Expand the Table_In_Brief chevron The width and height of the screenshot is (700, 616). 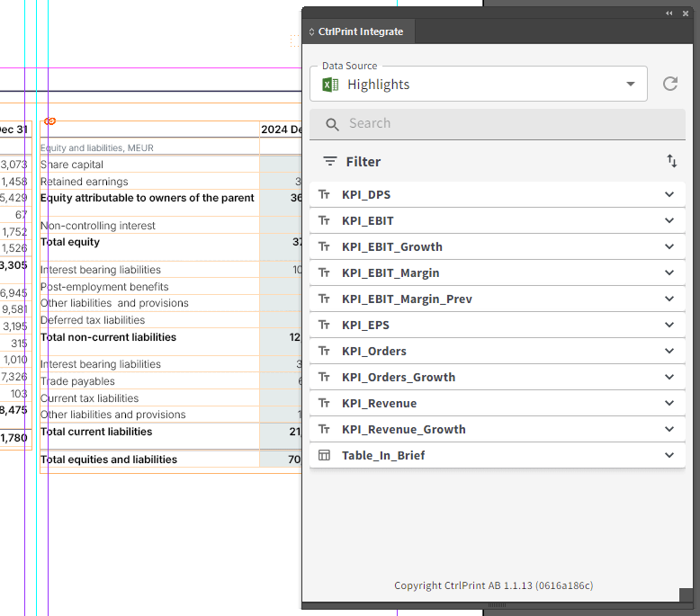(x=669, y=455)
